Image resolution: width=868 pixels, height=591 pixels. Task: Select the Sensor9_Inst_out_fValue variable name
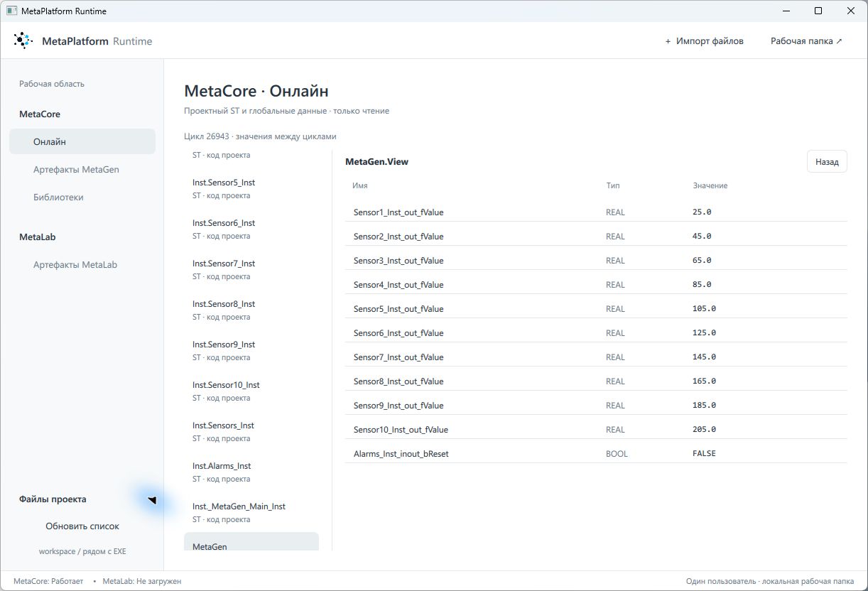click(398, 406)
